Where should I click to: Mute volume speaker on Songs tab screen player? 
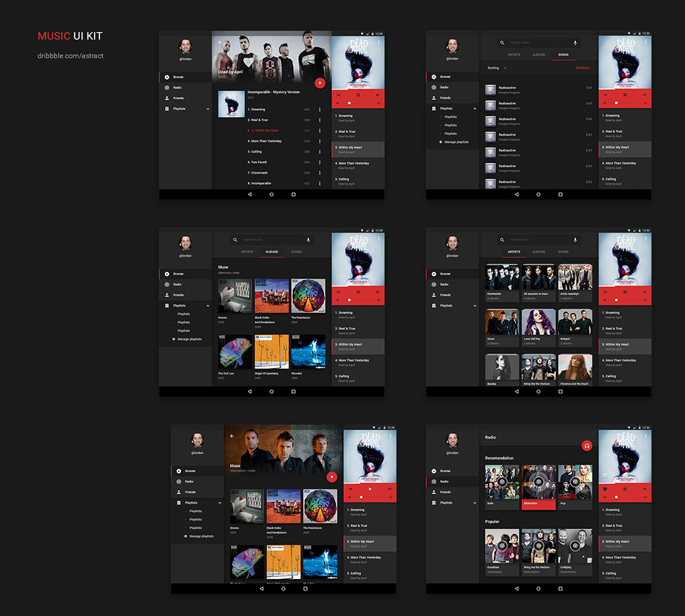pos(605,103)
